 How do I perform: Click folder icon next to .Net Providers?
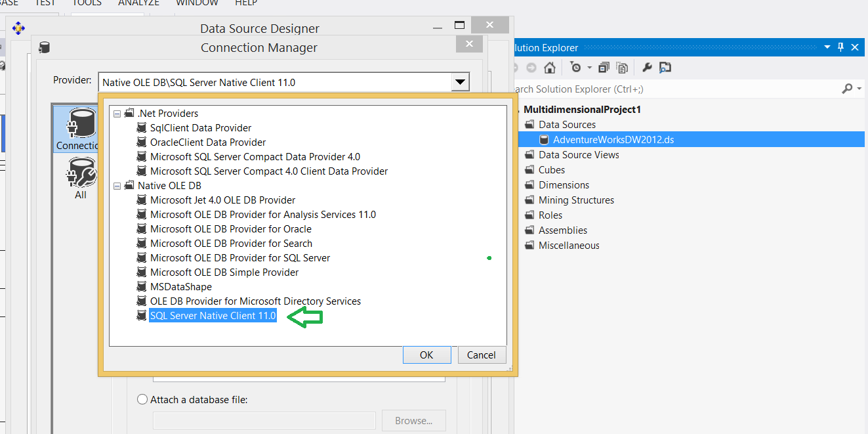pyautogui.click(x=129, y=113)
